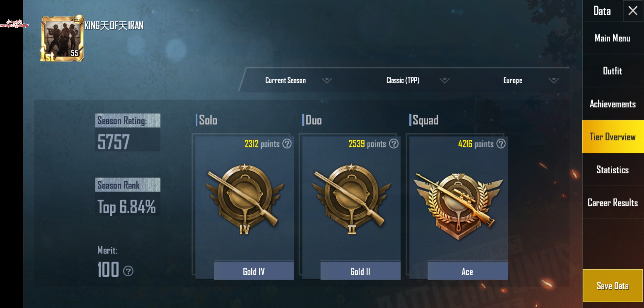Open the player avatar frame

(62, 38)
